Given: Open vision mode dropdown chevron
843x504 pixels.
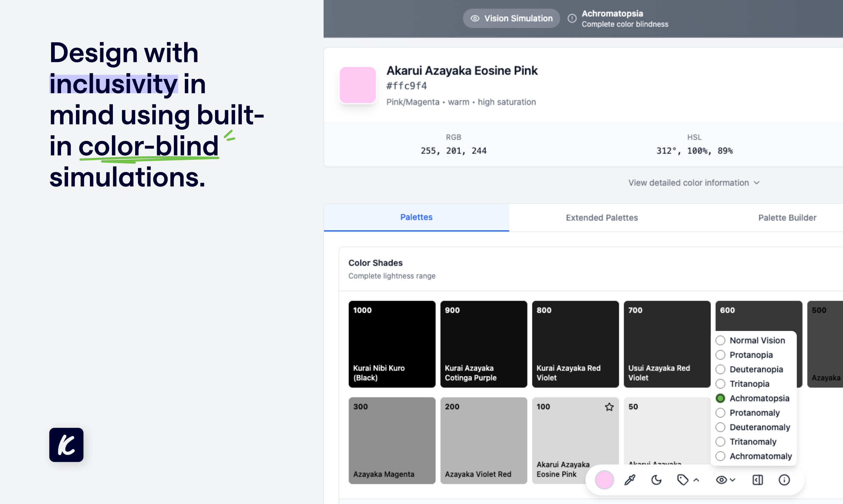Looking at the screenshot, I should (x=732, y=480).
